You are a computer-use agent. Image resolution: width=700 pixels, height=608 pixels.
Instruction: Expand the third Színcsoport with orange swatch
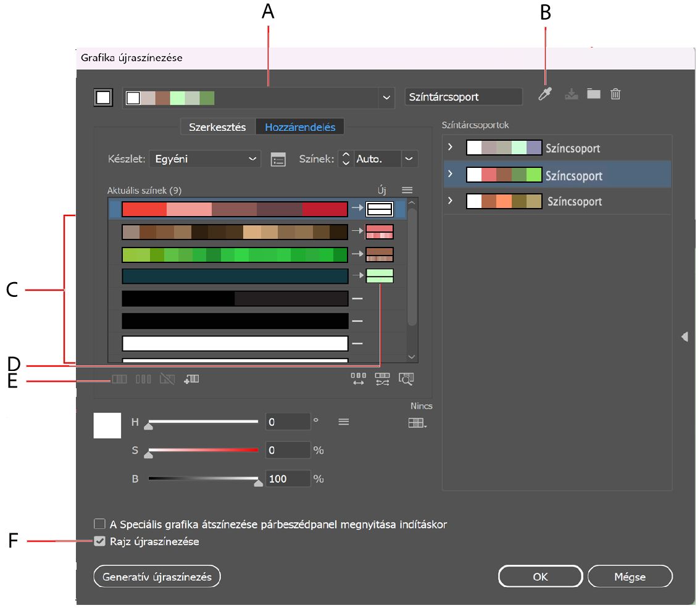click(x=450, y=201)
